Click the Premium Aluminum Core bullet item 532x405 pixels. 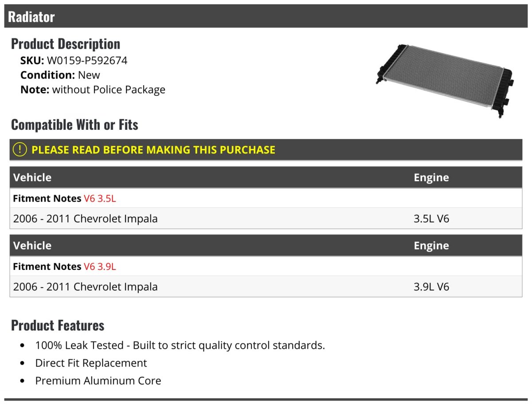point(98,381)
